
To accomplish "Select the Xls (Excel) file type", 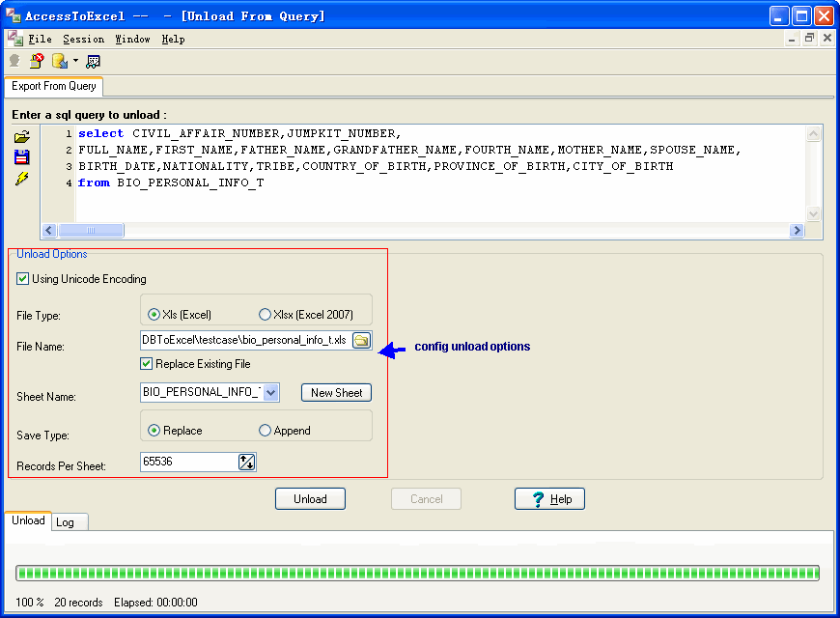I will (x=154, y=315).
